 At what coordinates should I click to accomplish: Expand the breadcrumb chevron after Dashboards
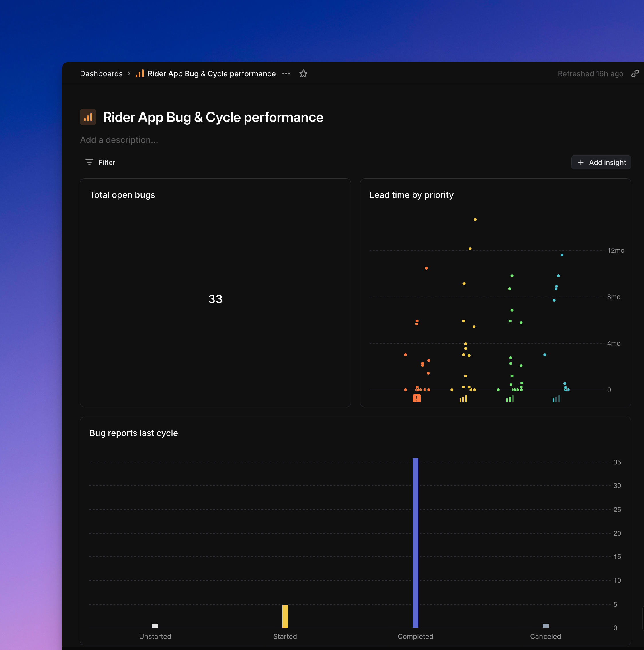(x=129, y=74)
